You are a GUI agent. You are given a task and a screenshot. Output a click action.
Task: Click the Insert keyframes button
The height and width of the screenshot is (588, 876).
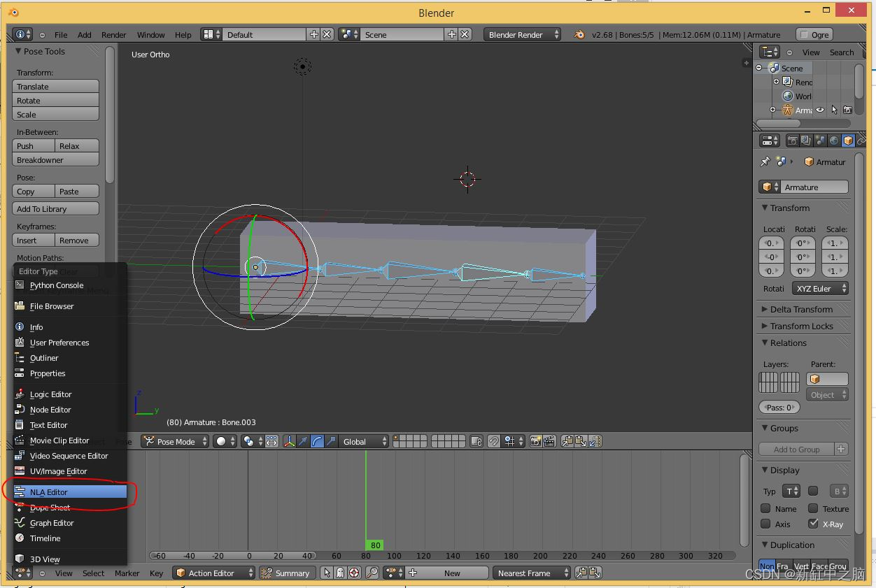(x=34, y=241)
